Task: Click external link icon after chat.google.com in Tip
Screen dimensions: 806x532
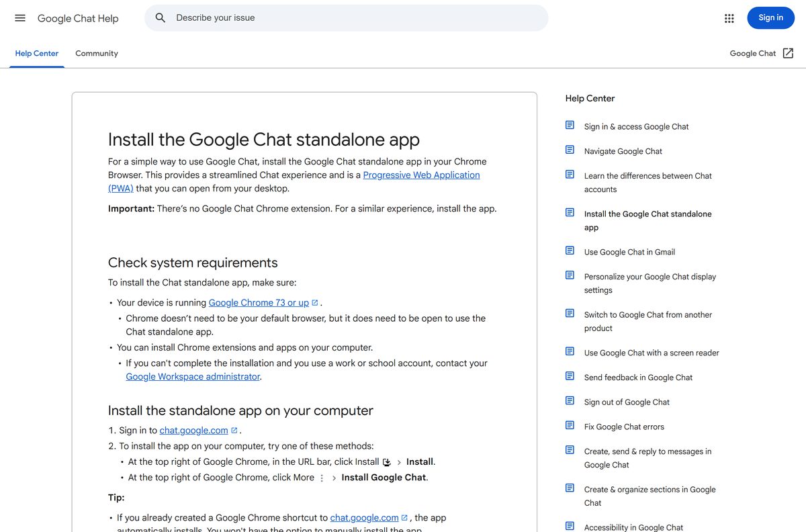Action: (404, 518)
